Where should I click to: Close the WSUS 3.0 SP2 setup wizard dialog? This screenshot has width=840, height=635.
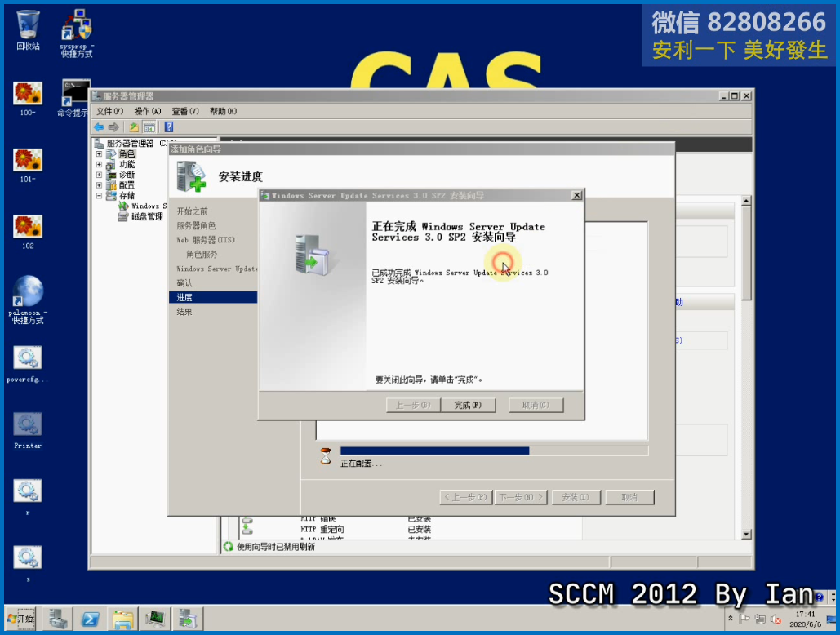[x=576, y=195]
